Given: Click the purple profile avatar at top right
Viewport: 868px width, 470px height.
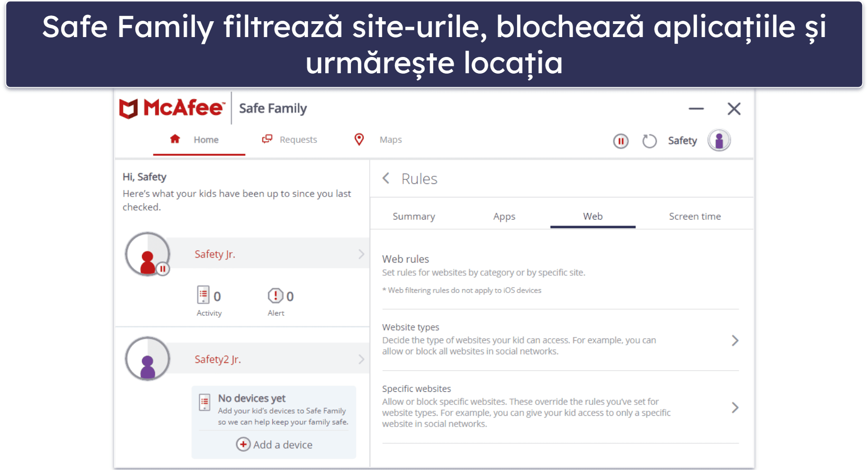Looking at the screenshot, I should [719, 141].
